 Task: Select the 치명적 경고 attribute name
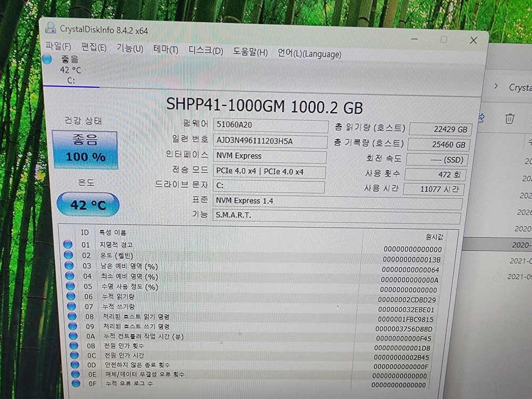pyautogui.click(x=116, y=245)
